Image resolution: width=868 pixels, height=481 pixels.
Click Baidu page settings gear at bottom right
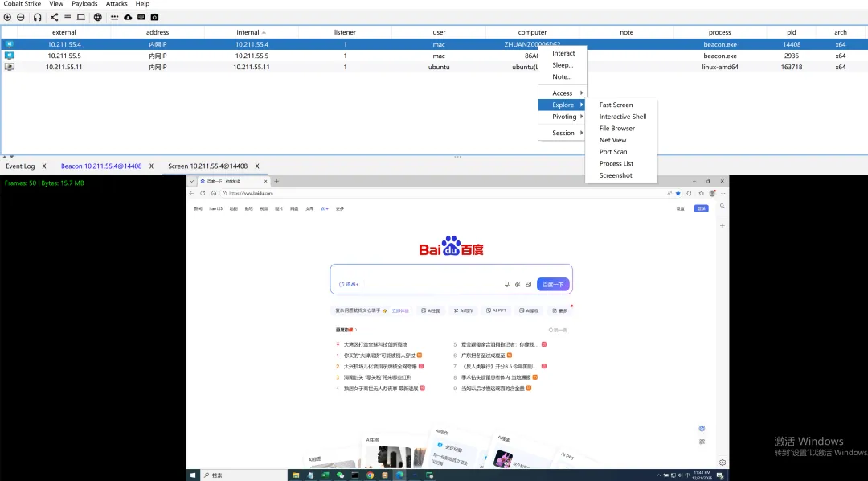[x=723, y=462]
